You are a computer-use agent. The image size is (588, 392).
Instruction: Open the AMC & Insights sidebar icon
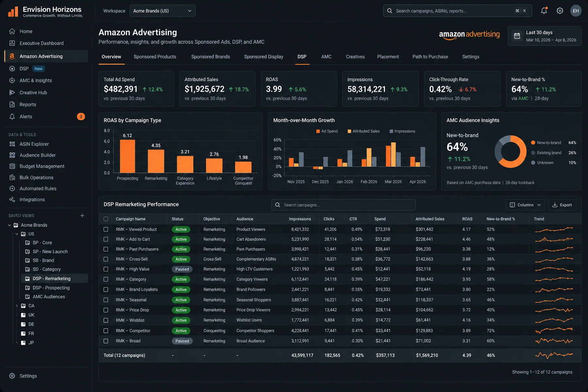[12, 80]
